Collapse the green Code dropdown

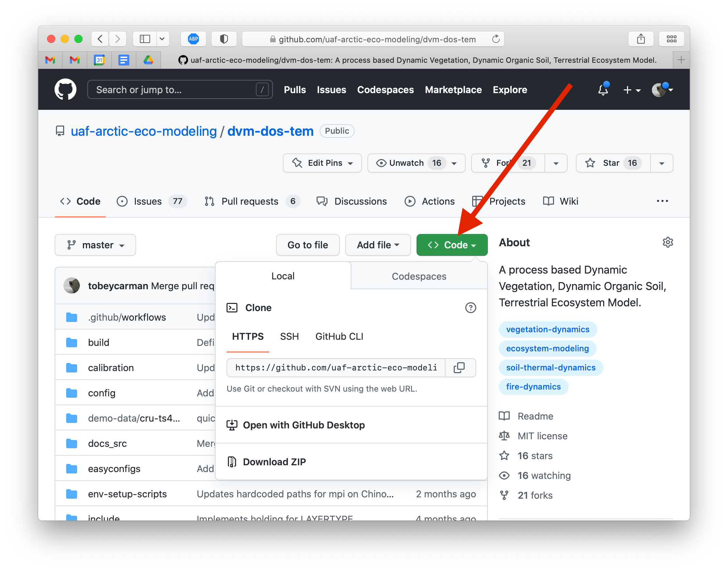[x=452, y=245]
